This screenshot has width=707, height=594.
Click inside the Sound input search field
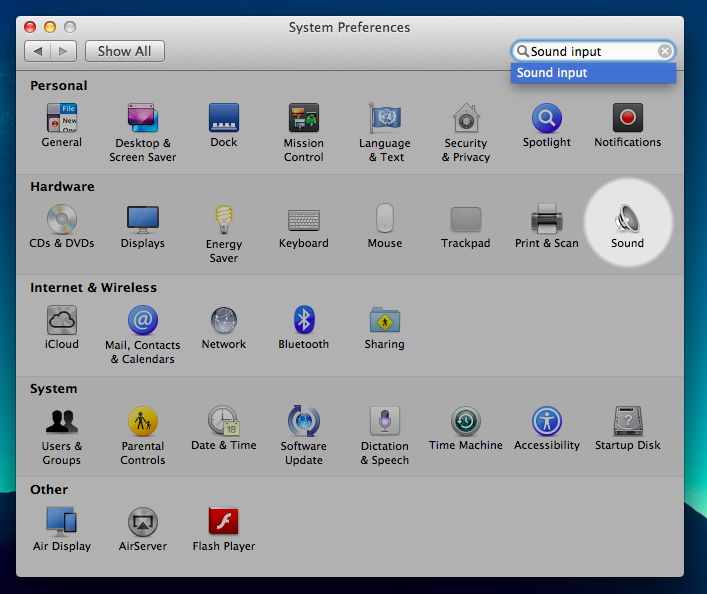coord(593,51)
